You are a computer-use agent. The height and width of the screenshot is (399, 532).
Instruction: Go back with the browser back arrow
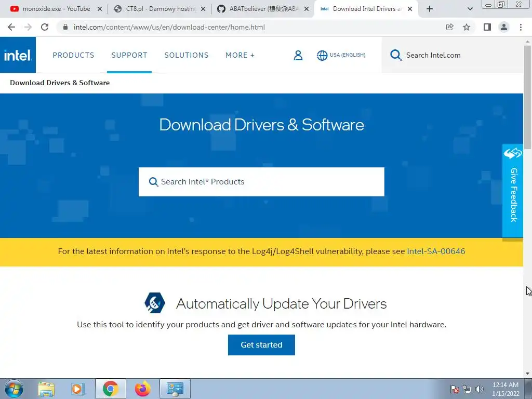click(x=11, y=27)
